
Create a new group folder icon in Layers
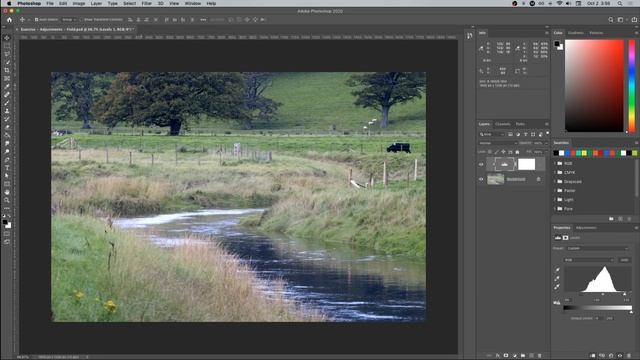[x=523, y=356]
